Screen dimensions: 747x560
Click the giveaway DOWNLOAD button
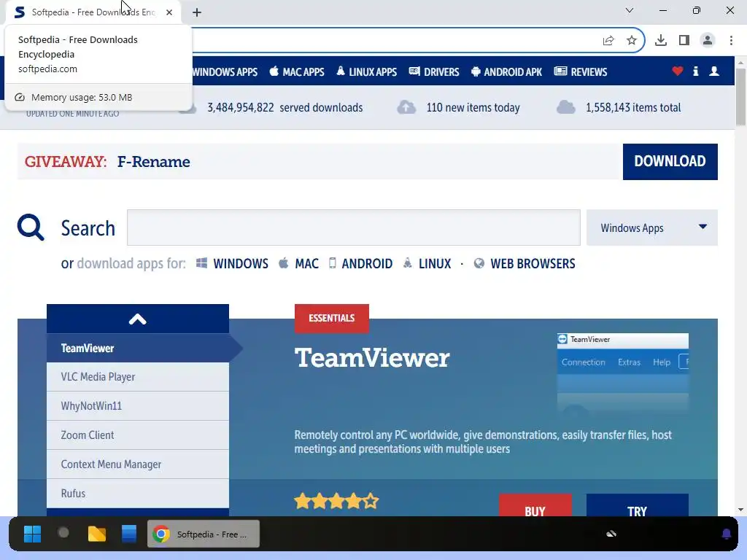tap(670, 161)
